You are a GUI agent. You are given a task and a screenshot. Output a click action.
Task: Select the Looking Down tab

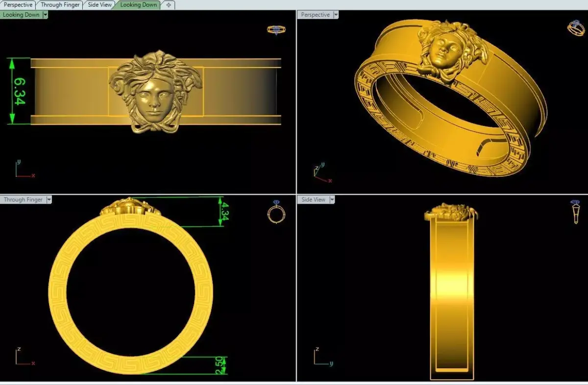(138, 5)
